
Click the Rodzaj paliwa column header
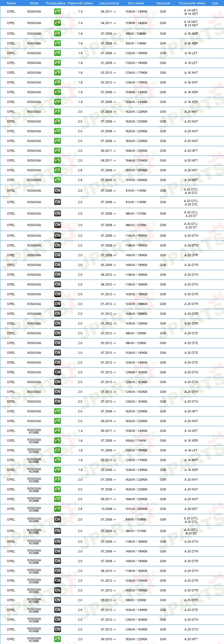click(x=56, y=3)
